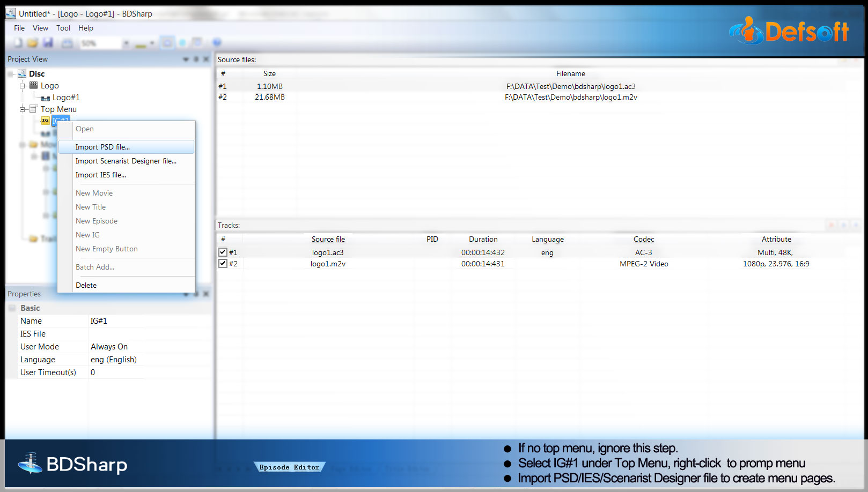Click the New project toolbar icon
The width and height of the screenshot is (868, 492).
(x=18, y=43)
